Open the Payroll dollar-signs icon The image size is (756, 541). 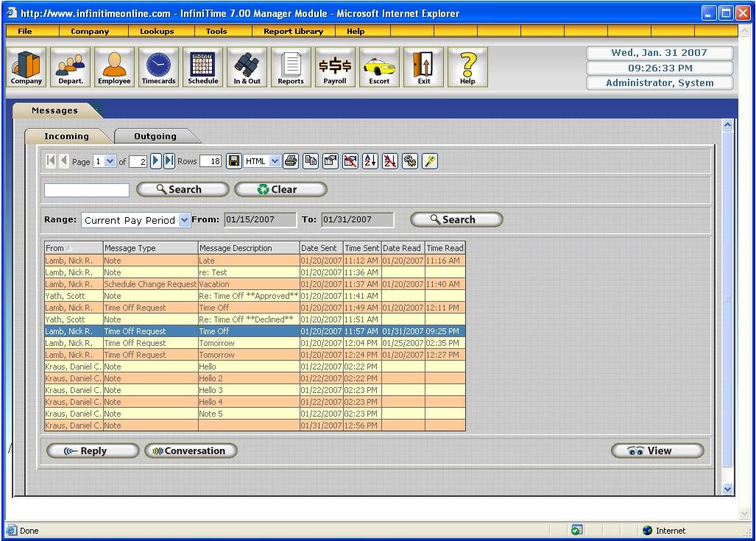[335, 67]
